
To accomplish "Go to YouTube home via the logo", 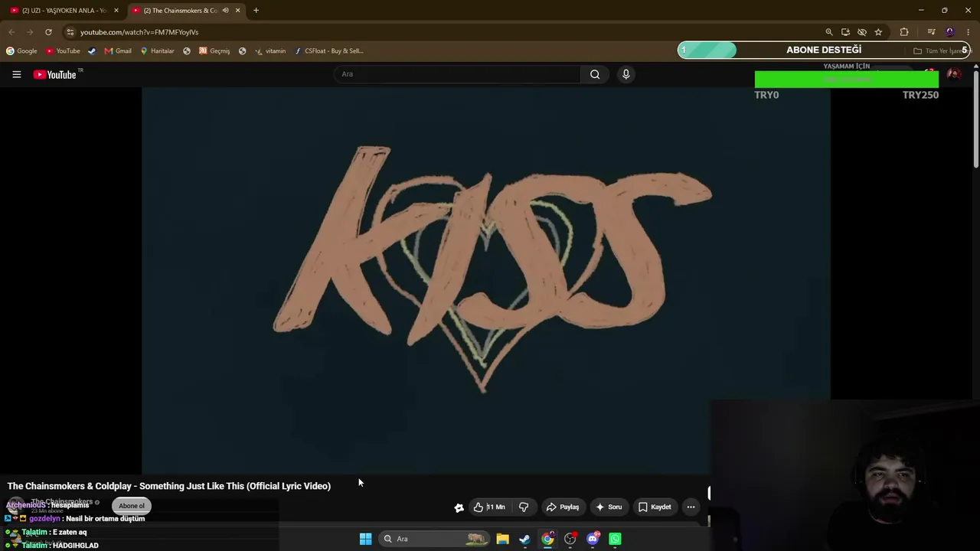I will (57, 74).
